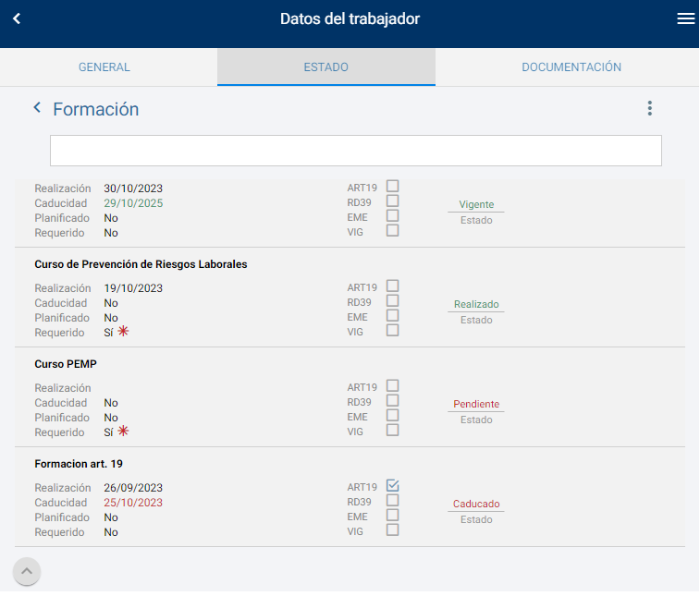Image resolution: width=700 pixels, height=596 pixels.
Task: Open the hamburger menu at top right
Action: click(685, 18)
